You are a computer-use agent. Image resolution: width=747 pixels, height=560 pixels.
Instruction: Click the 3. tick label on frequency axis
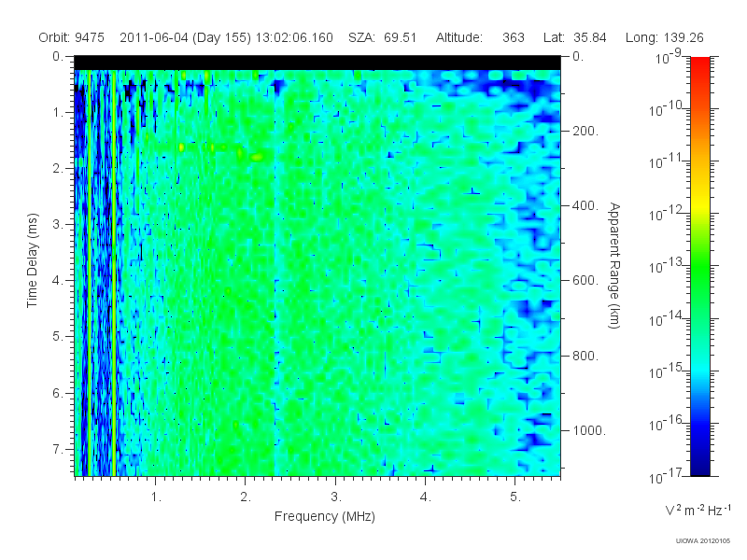tap(336, 497)
